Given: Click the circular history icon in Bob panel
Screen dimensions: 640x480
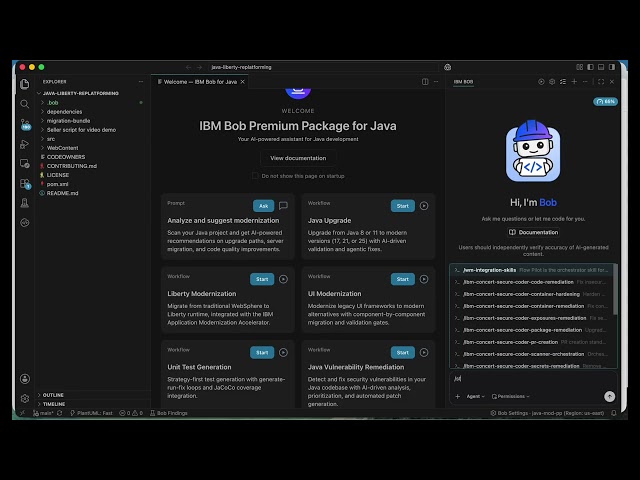Looking at the screenshot, I should click(541, 82).
